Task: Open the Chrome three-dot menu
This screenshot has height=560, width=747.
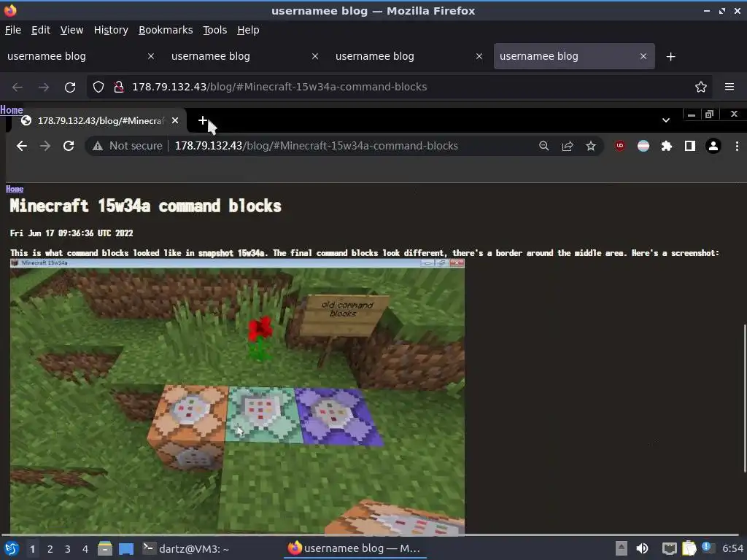Action: (x=737, y=146)
